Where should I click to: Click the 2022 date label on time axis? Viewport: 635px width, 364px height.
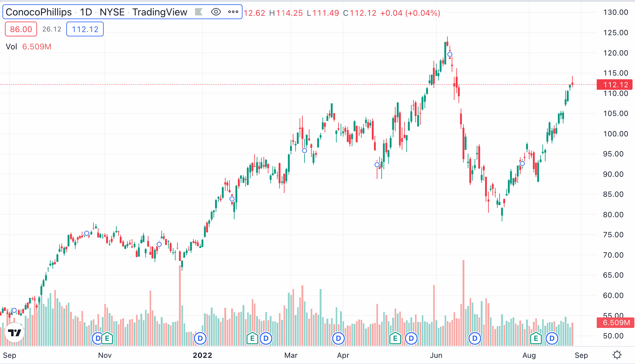point(202,355)
